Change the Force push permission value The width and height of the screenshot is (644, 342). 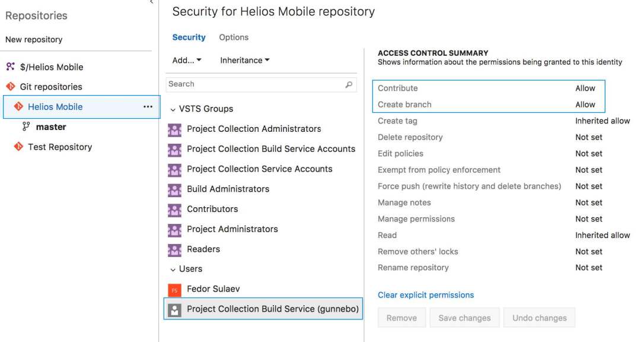588,186
